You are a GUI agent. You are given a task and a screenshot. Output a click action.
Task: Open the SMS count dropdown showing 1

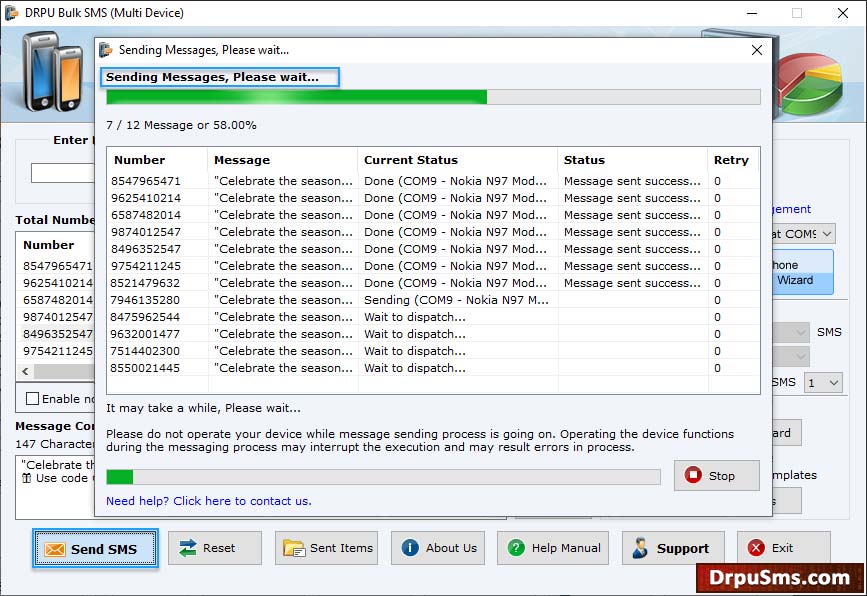pos(823,383)
